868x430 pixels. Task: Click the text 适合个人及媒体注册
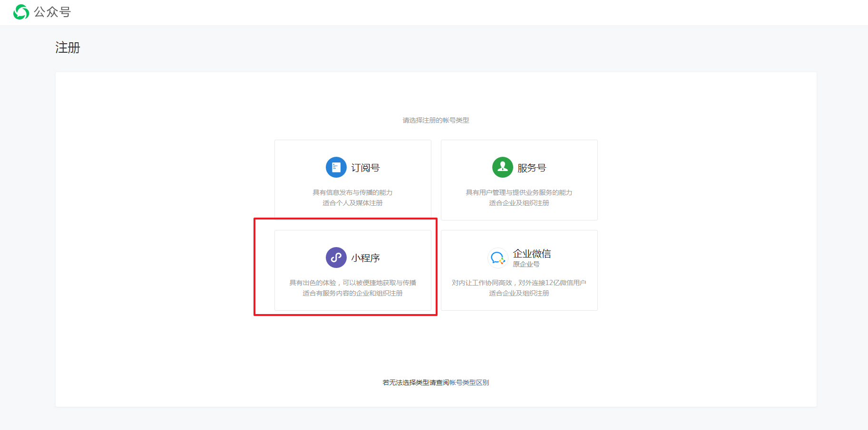click(352, 203)
